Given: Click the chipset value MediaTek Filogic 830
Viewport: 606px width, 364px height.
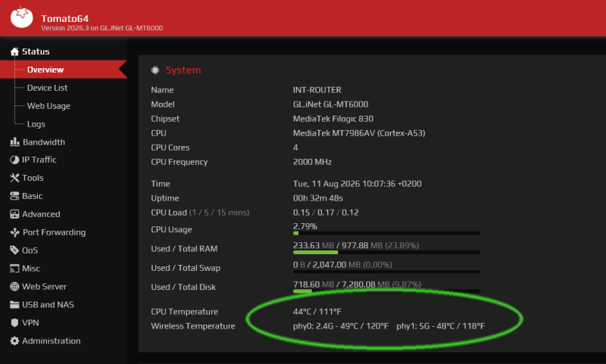Looking at the screenshot, I should [x=333, y=119].
